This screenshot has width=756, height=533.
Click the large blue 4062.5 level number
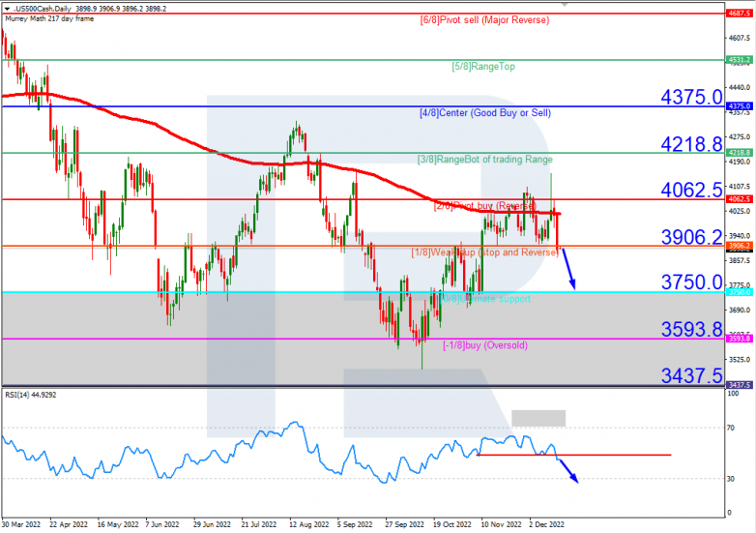691,190
